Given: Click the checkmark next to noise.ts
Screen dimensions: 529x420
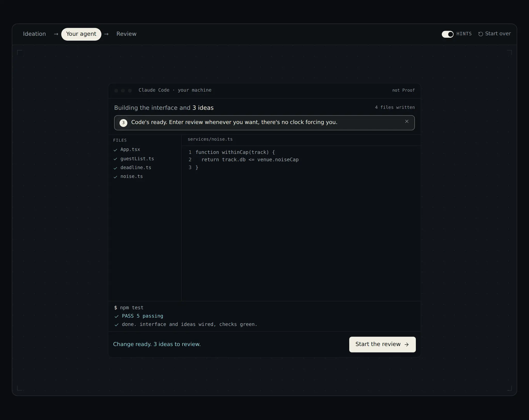Looking at the screenshot, I should point(115,177).
